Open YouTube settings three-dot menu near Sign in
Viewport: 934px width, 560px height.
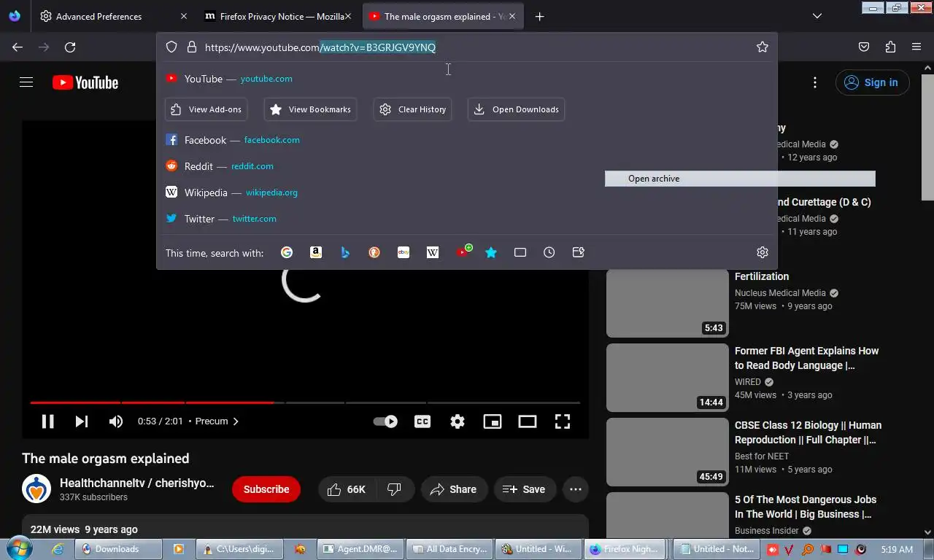(x=816, y=82)
